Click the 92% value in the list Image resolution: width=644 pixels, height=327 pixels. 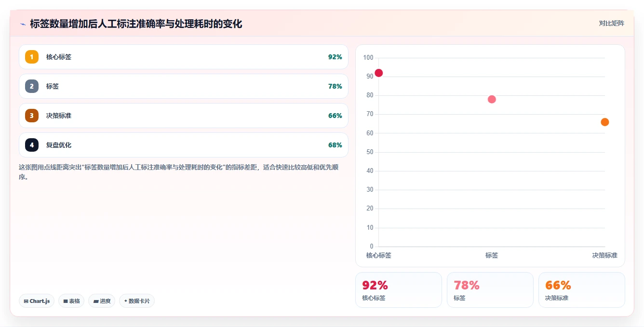(335, 57)
